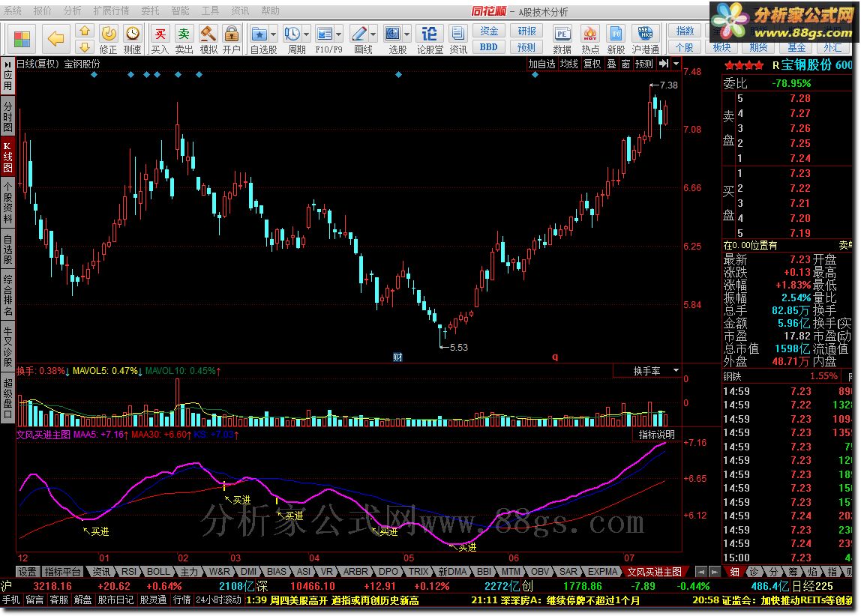This screenshot has width=861, height=616.
Task: Select the EXPMA indicator tab
Action: point(602,572)
